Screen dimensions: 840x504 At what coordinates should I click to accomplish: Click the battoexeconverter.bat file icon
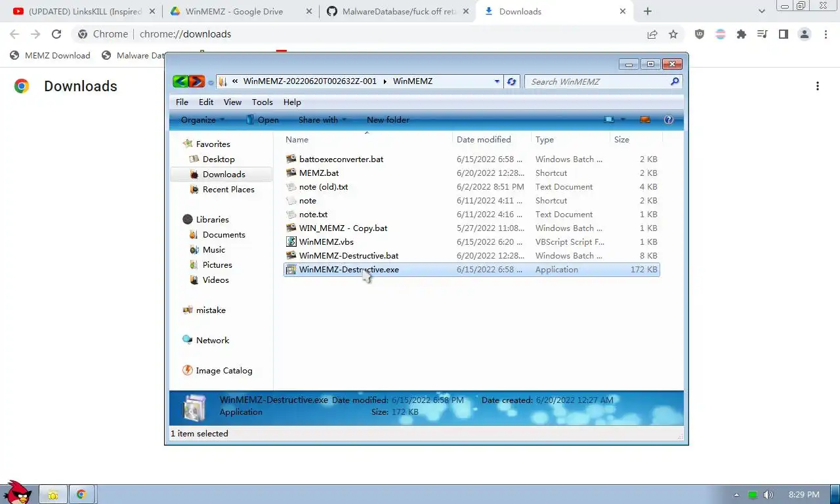pyautogui.click(x=292, y=159)
